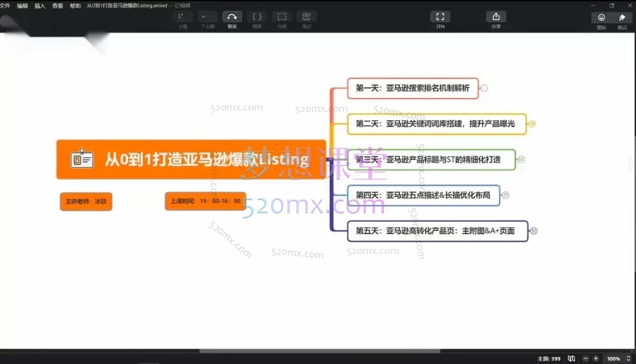
Task: Select topic 第四天：亚马逊五点描述&长描优化布局
Action: pos(423,196)
